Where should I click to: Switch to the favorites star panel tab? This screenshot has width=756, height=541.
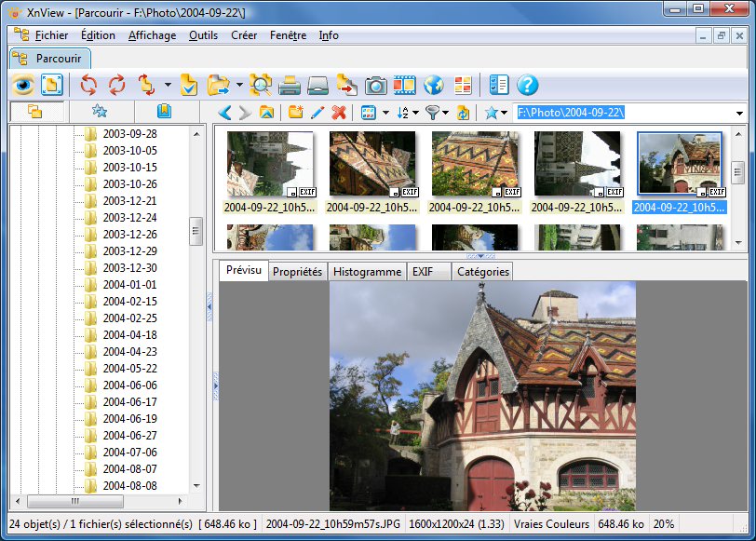click(100, 112)
